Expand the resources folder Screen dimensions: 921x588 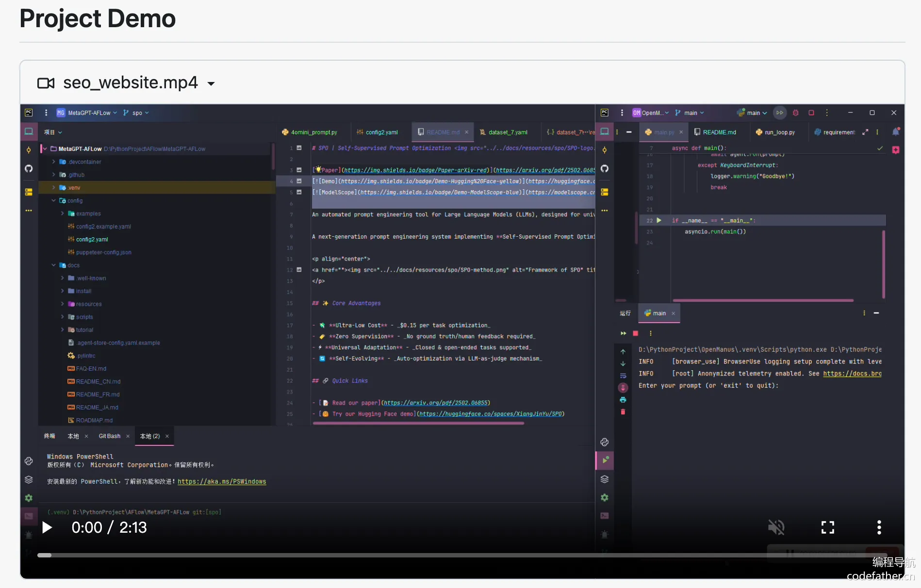[x=62, y=304]
